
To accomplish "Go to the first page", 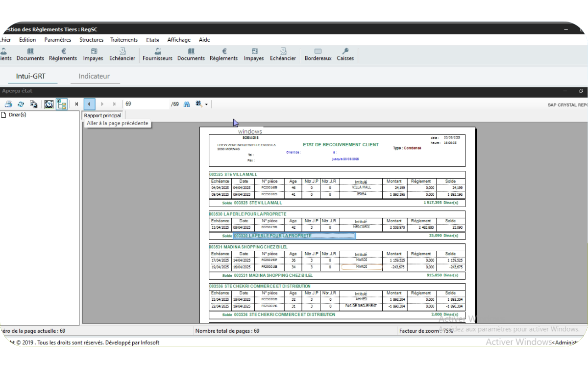I will coord(76,104).
